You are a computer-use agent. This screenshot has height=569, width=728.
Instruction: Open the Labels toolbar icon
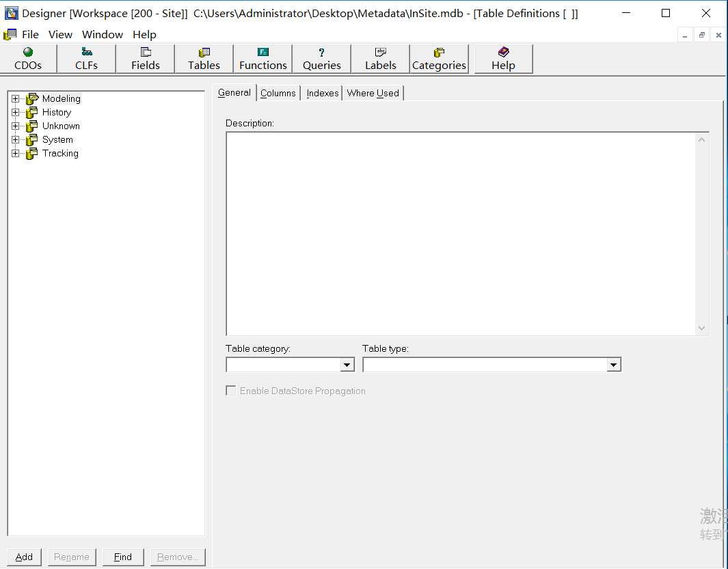click(x=381, y=59)
